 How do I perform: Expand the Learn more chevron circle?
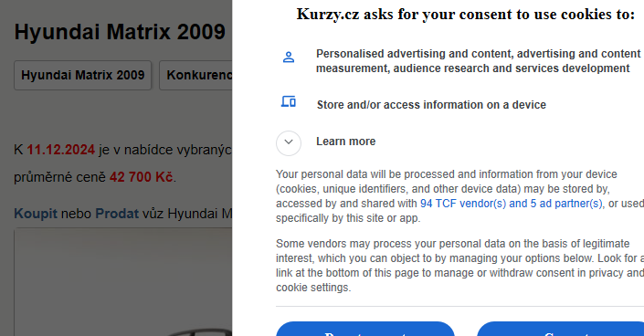click(289, 143)
